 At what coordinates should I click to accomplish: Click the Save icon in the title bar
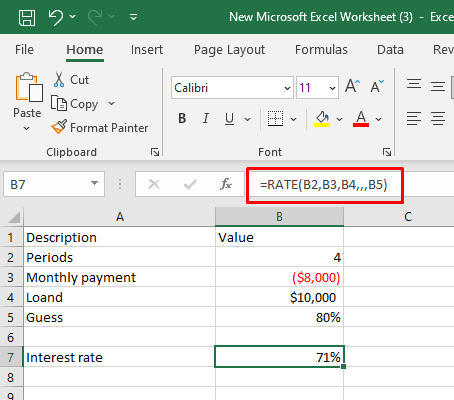coord(27,17)
